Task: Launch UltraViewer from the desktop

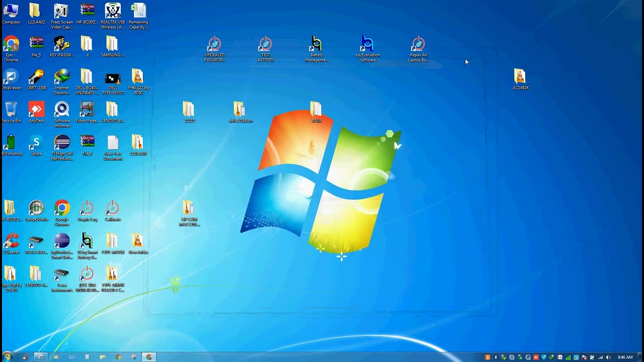Action: pyautogui.click(x=11, y=79)
